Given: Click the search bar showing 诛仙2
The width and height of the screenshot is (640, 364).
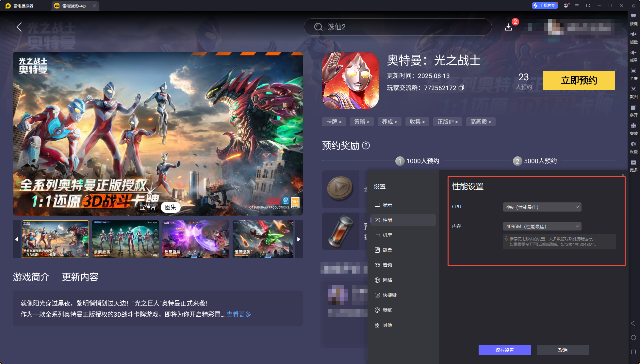Looking at the screenshot, I should point(397,27).
